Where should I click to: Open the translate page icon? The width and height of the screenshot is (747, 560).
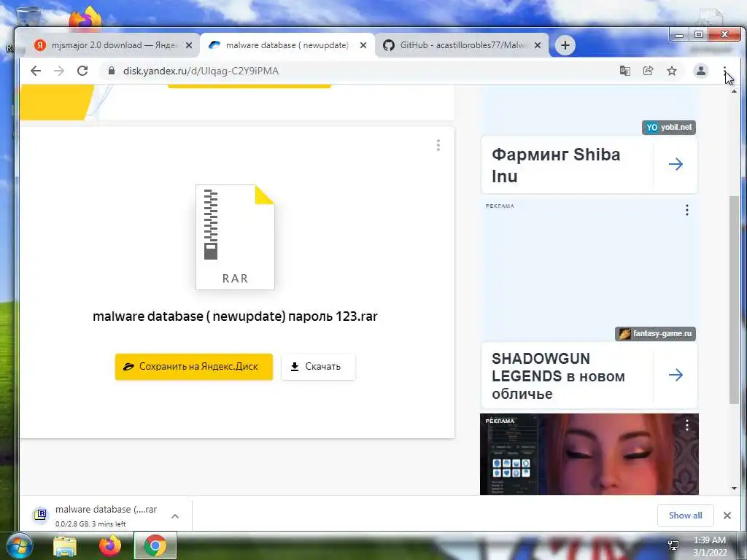tap(624, 71)
